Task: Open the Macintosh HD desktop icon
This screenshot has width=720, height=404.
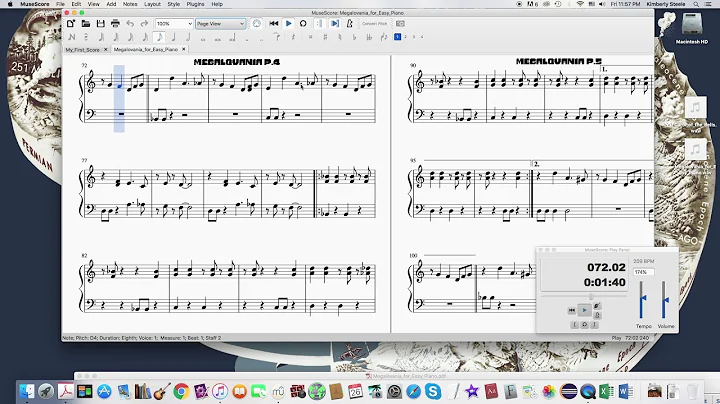Action: click(692, 27)
